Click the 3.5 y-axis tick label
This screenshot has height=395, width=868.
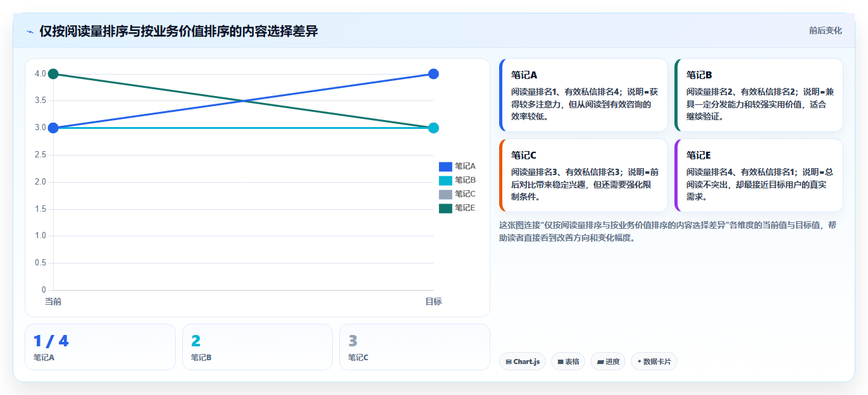pyautogui.click(x=40, y=100)
